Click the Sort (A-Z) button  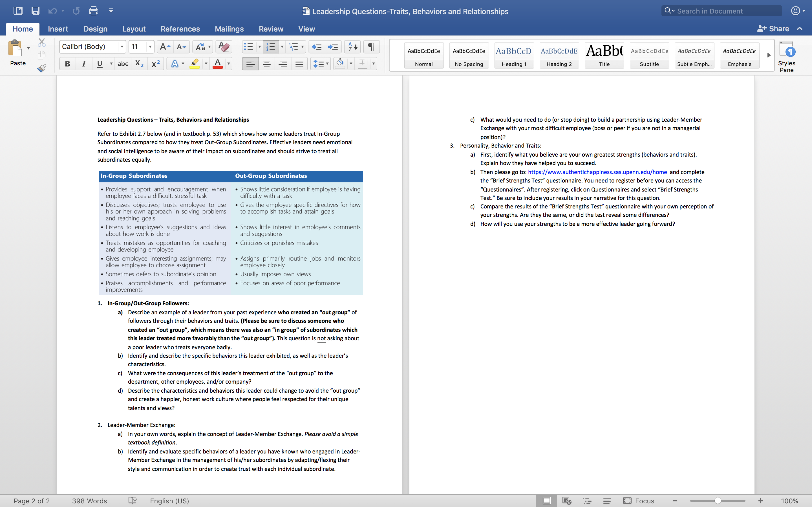pos(352,46)
